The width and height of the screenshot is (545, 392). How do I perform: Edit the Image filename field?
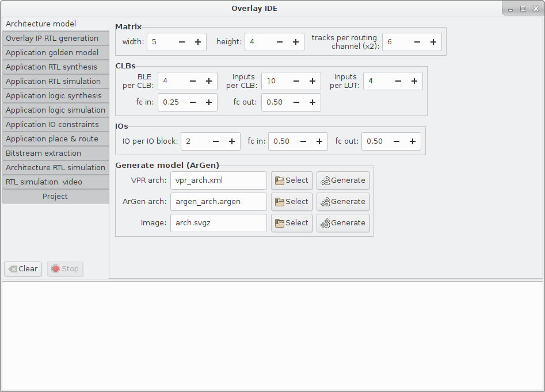click(x=219, y=223)
